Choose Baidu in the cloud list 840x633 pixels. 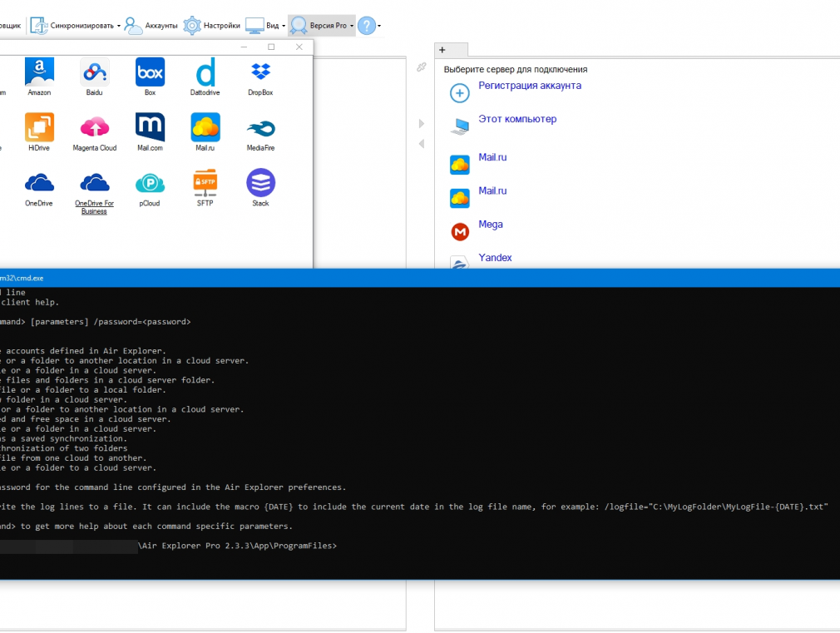click(x=94, y=77)
